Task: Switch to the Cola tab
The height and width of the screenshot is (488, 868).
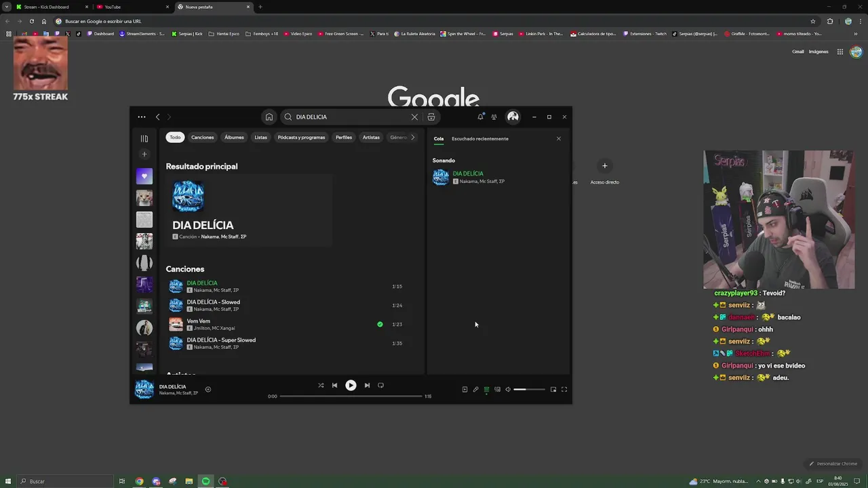Action: (439, 138)
